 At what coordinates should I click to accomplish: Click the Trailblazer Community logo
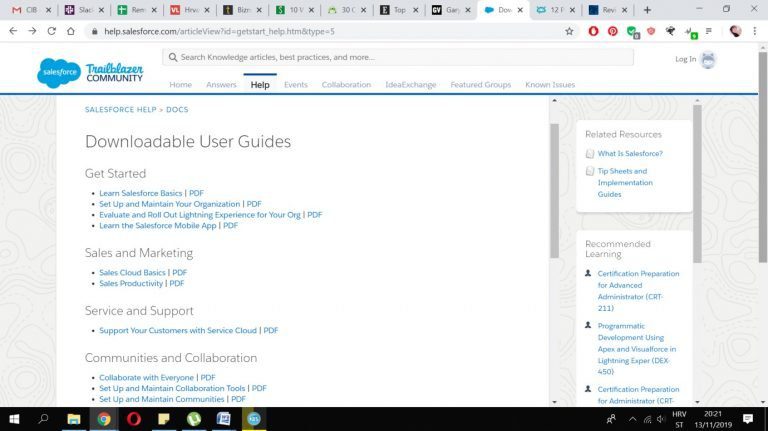pyautogui.click(x=115, y=72)
